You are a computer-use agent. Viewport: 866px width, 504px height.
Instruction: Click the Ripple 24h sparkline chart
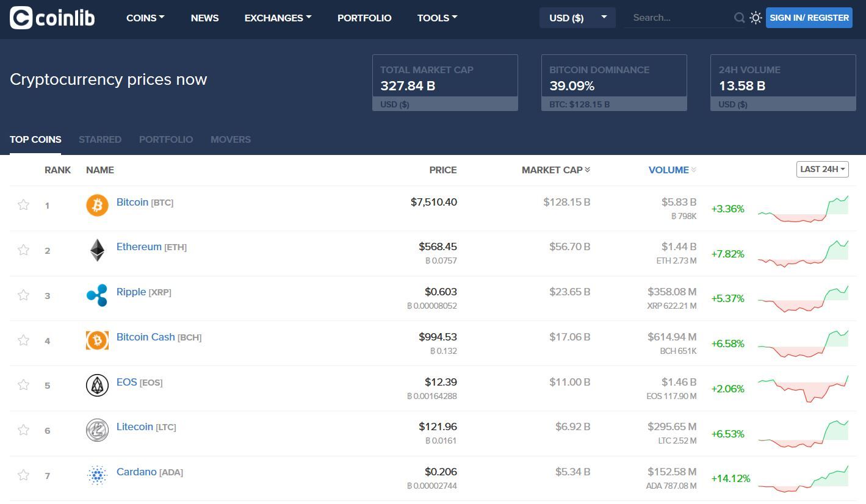pos(803,298)
